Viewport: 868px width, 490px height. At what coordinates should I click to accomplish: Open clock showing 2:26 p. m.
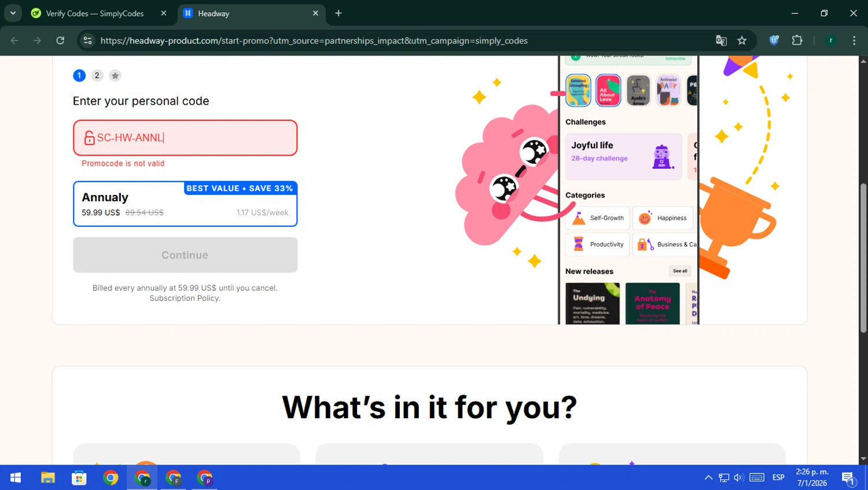click(812, 477)
